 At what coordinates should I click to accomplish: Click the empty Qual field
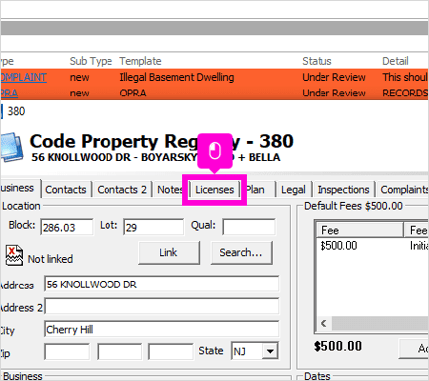[x=249, y=227]
